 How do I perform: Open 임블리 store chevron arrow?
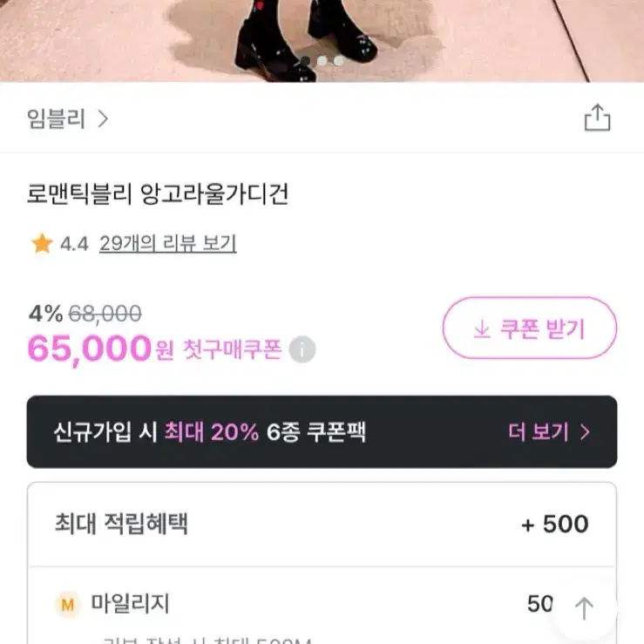pos(103,119)
